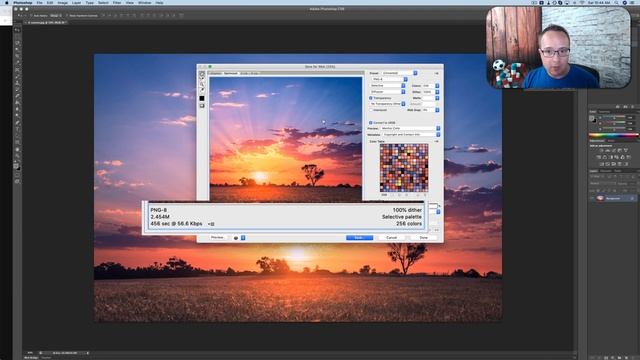The image size is (640, 360).
Task: Click the eyedropper color black swatch in dialog
Action: 202,98
